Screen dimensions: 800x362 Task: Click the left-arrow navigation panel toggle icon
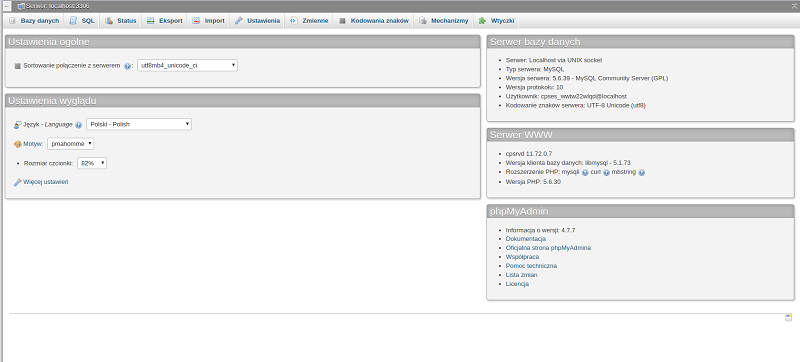click(x=7, y=6)
